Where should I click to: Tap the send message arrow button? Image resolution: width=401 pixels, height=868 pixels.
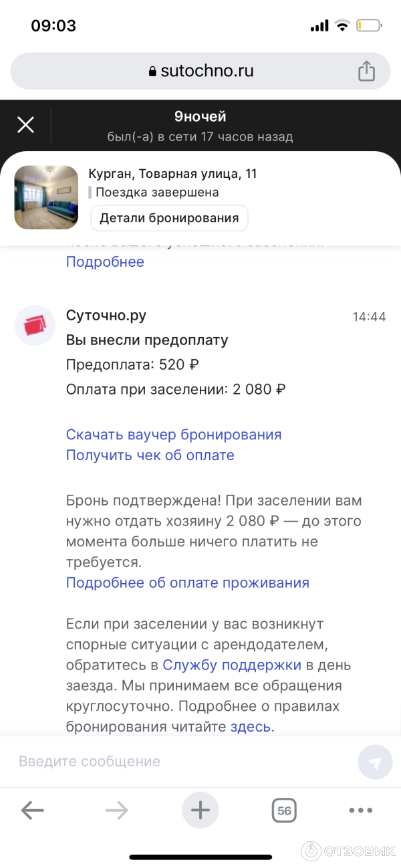point(375,762)
